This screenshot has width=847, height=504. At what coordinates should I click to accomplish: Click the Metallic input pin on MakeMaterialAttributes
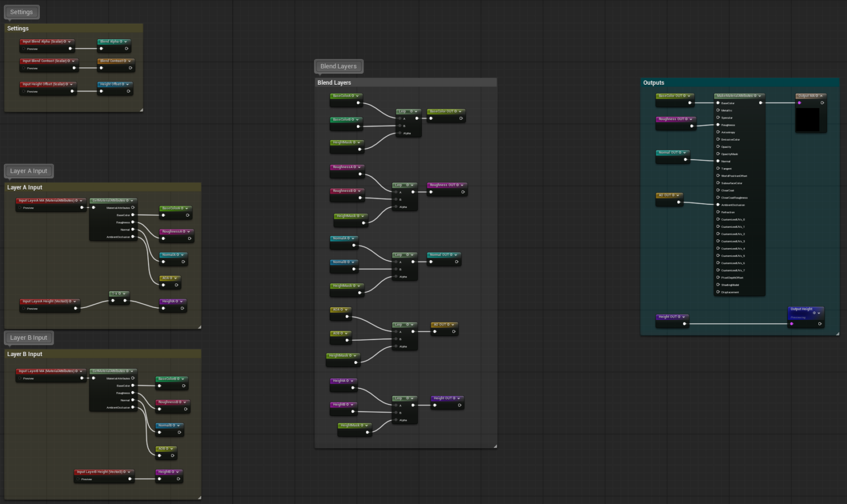pos(718,110)
